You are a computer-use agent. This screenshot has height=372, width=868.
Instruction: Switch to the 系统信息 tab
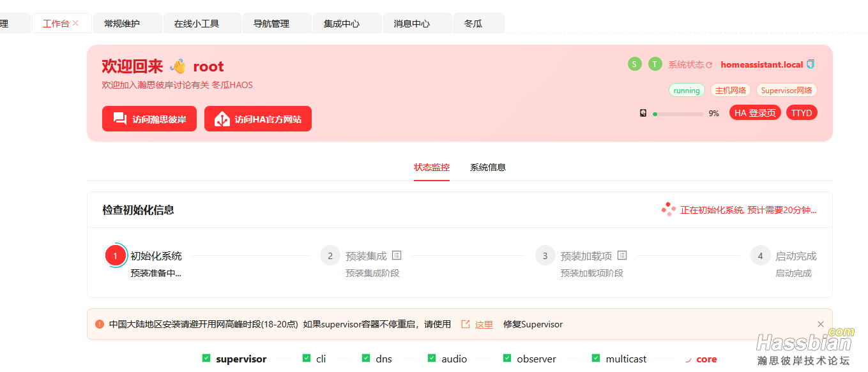(x=487, y=167)
